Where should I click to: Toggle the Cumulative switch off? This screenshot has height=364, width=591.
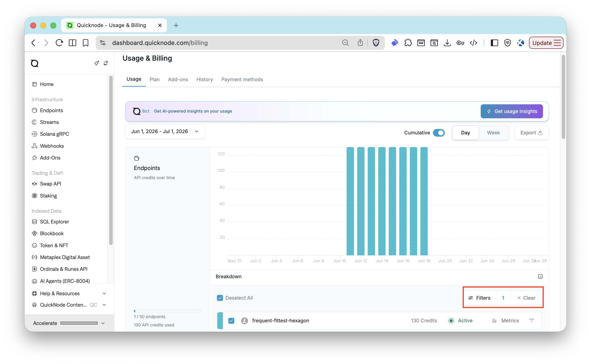point(439,133)
